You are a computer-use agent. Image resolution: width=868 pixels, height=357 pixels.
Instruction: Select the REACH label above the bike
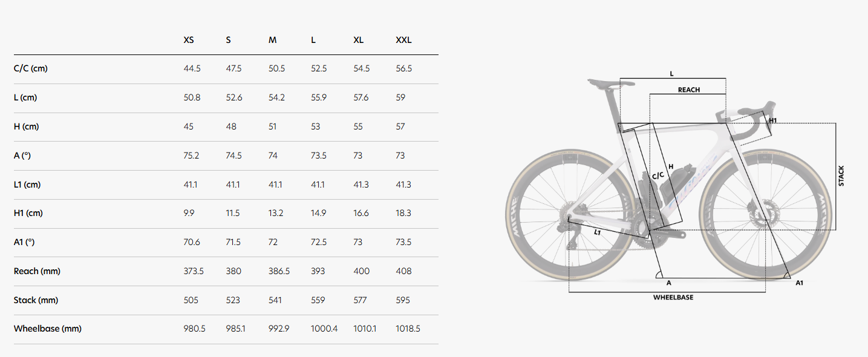click(x=688, y=90)
